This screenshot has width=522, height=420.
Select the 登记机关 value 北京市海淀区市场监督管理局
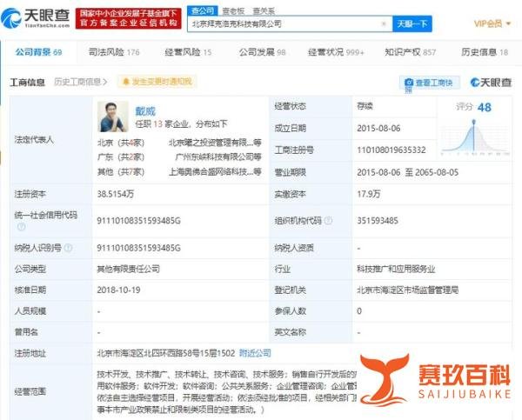pyautogui.click(x=408, y=290)
